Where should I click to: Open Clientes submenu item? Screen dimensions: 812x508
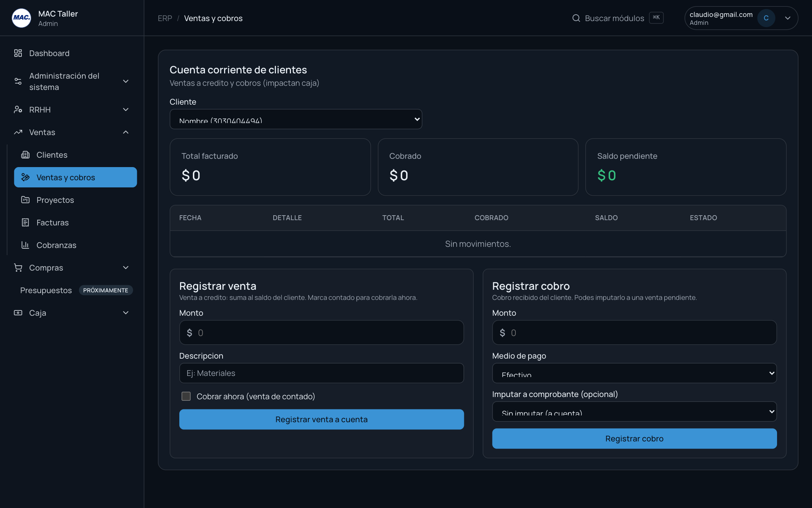tap(75, 155)
